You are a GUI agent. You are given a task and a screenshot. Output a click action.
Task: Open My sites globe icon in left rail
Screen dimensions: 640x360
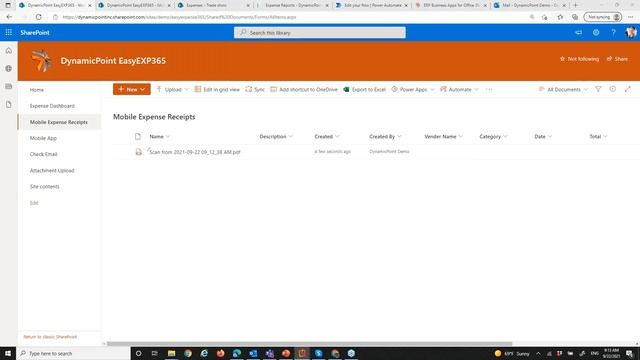coord(9,69)
